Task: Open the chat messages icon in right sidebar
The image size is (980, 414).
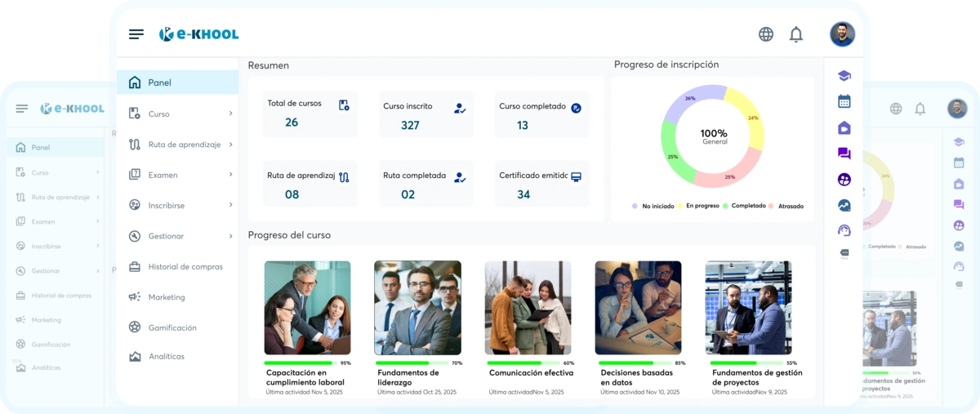Action: (844, 153)
